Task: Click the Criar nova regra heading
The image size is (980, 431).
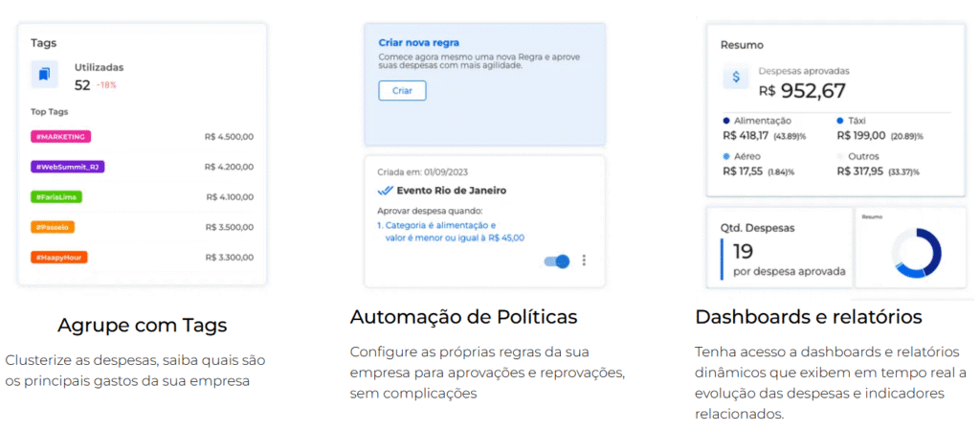Action: 419,43
